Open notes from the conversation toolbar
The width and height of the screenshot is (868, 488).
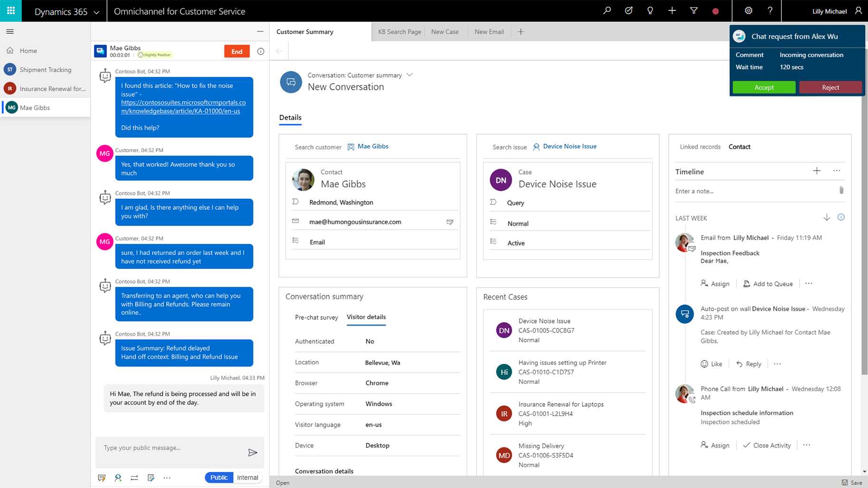point(151,478)
